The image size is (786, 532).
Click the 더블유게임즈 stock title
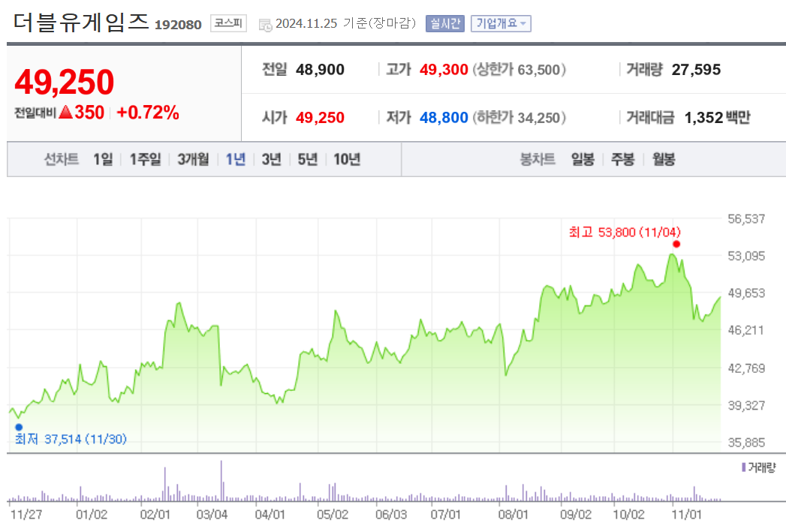coord(81,22)
